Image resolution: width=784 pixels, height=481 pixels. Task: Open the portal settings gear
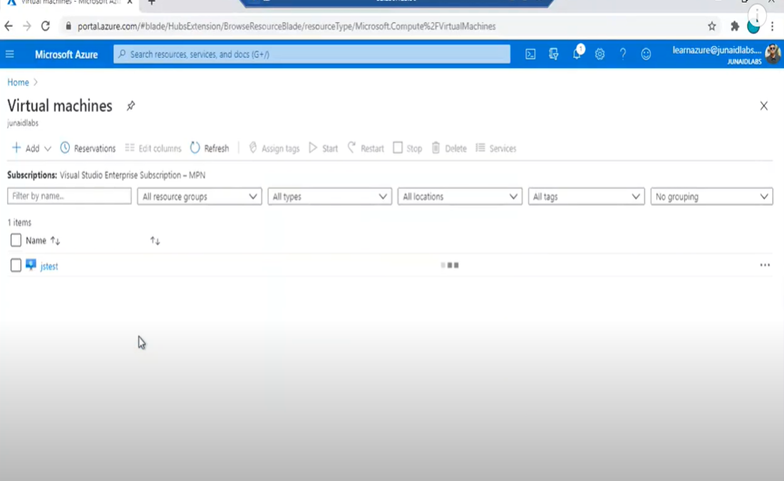point(600,54)
